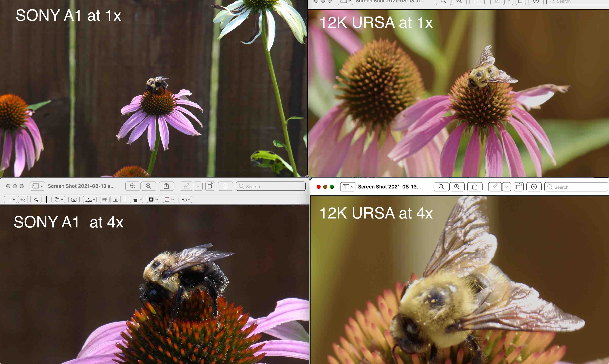
Task: Open the Shapes dropdown in the Markup toolbar
Action: click(58, 200)
